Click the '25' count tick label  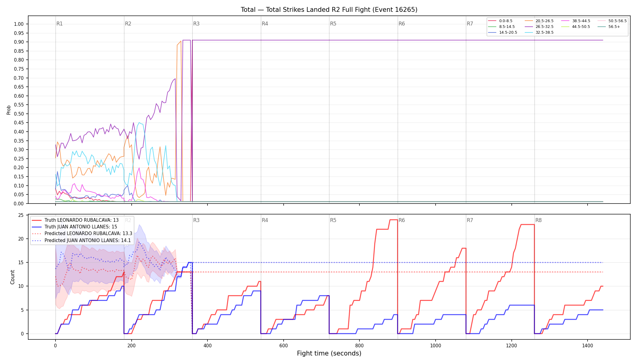coord(21,215)
